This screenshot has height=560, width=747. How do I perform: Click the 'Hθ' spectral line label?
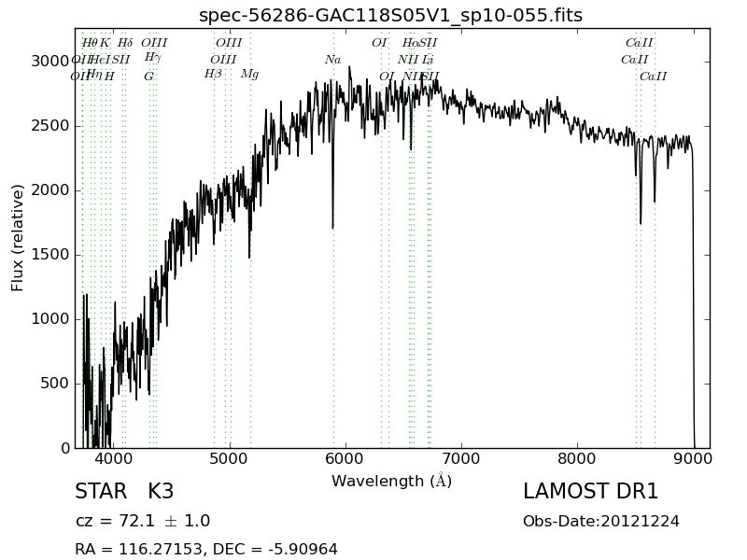(x=89, y=43)
